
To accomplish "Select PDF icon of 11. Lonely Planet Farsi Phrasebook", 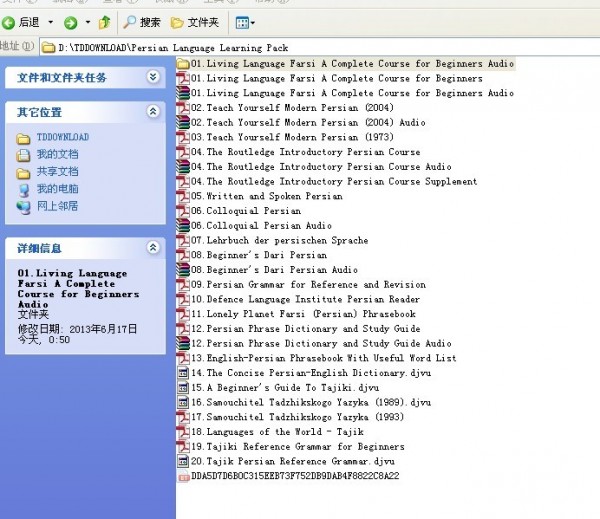I will click(x=183, y=314).
